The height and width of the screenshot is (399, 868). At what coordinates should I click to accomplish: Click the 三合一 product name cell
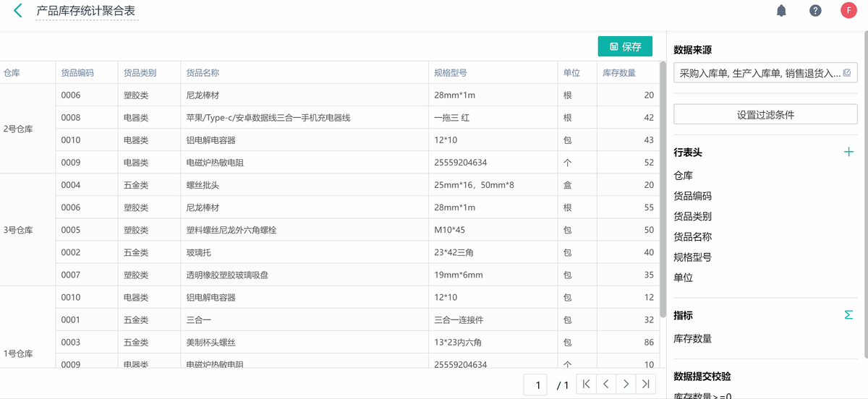point(305,319)
